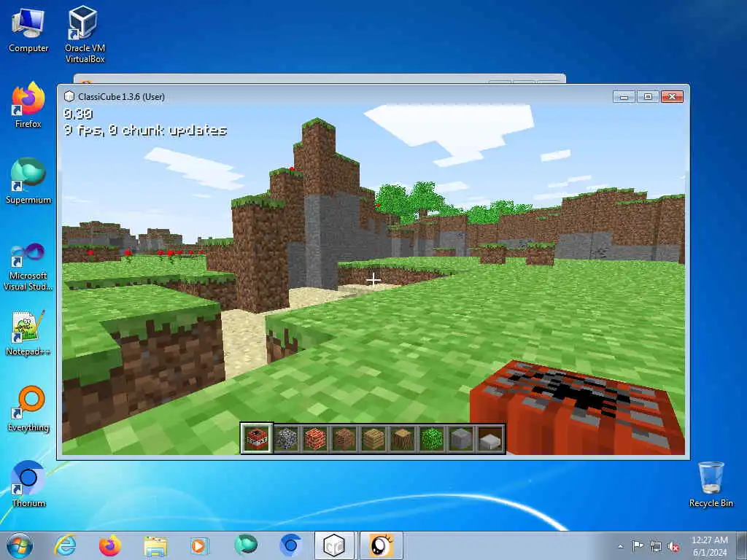Screen dimensions: 747x560
Task: Select the wooden planks block in the hotbar
Action: click(373, 438)
